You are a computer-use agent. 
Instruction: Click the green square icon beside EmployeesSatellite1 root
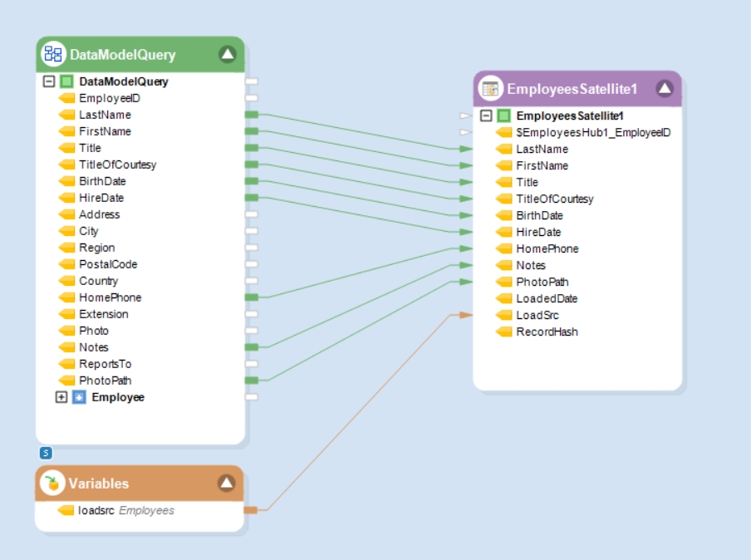point(503,115)
